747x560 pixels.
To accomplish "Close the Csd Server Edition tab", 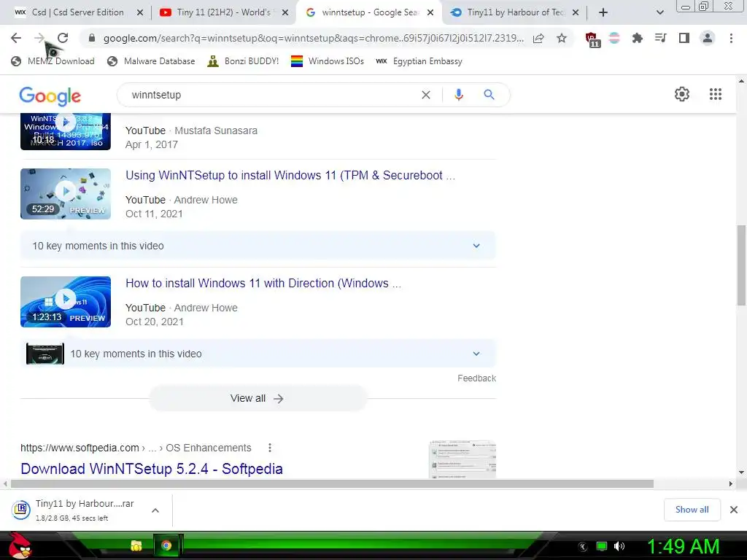I will 139,12.
